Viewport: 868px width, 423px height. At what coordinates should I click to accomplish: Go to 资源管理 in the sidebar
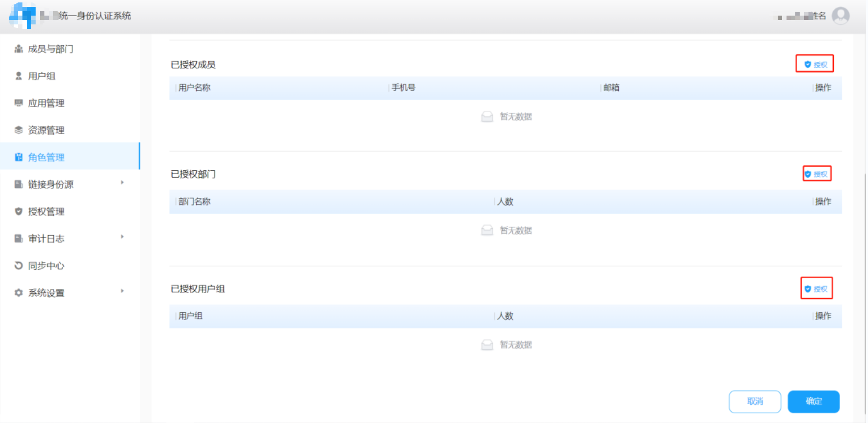tap(70, 130)
